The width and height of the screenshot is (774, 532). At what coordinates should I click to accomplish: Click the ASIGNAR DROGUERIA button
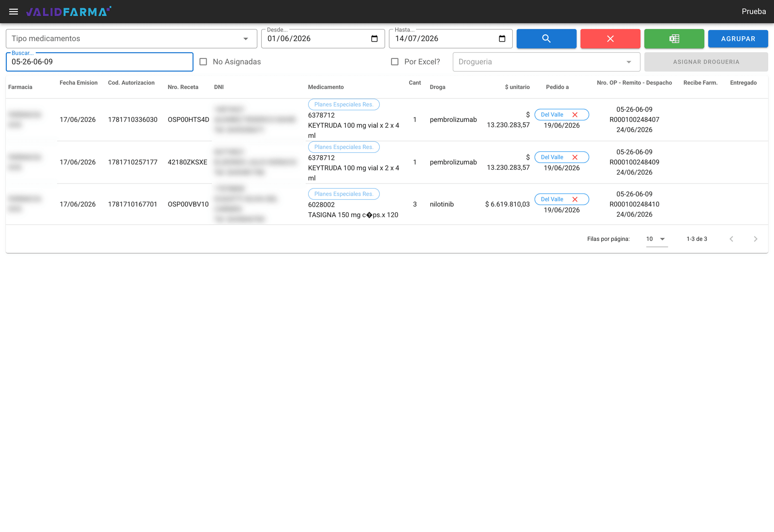pyautogui.click(x=706, y=62)
